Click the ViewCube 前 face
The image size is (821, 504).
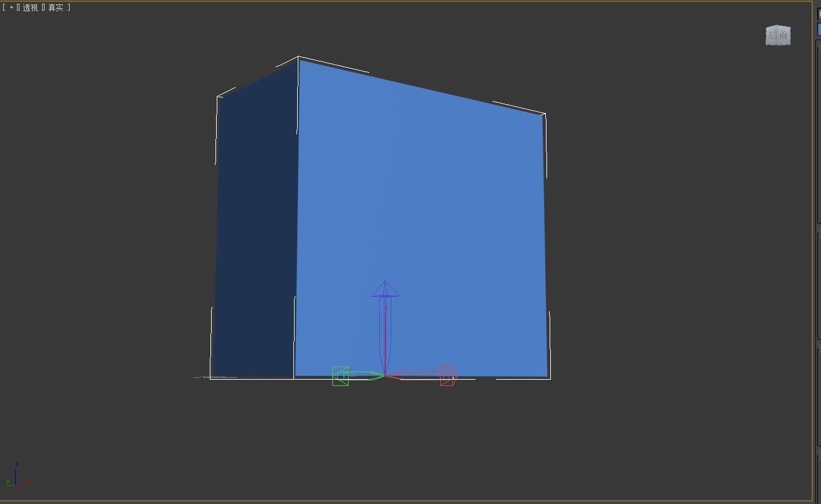(783, 36)
